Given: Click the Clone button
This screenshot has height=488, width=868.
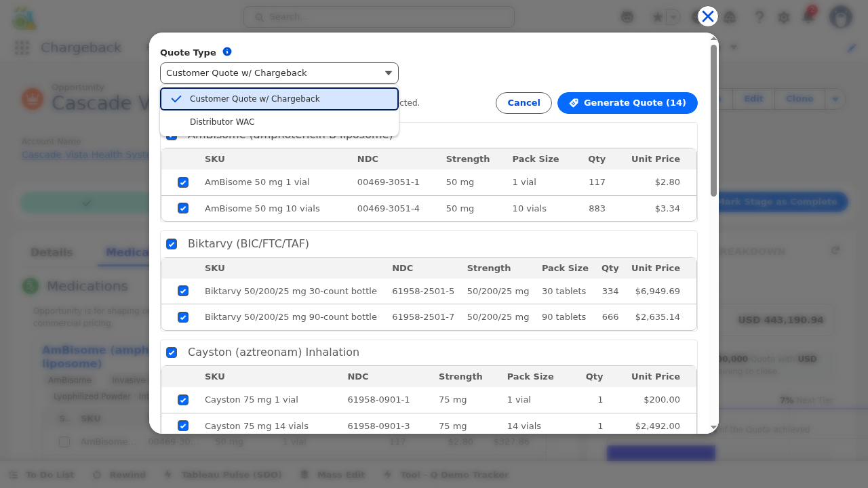Looking at the screenshot, I should pyautogui.click(x=800, y=99).
